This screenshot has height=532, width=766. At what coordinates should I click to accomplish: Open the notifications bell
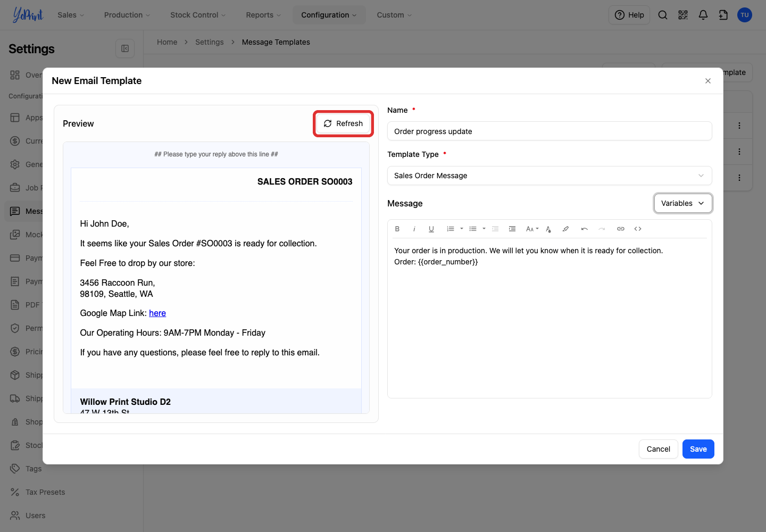click(703, 15)
